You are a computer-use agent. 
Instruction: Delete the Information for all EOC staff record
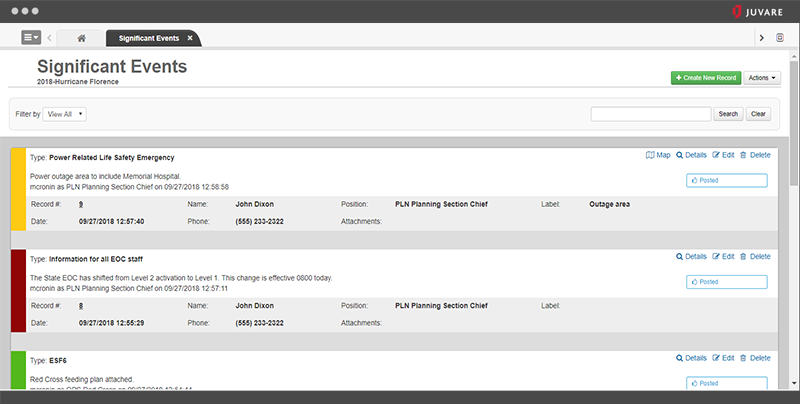click(755, 256)
